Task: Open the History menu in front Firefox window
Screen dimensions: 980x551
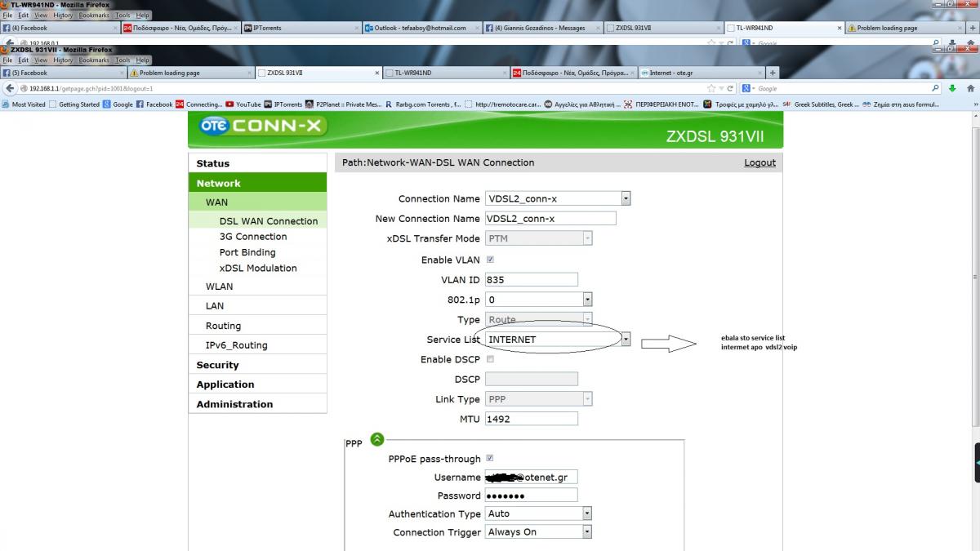Action: pyautogui.click(x=63, y=60)
